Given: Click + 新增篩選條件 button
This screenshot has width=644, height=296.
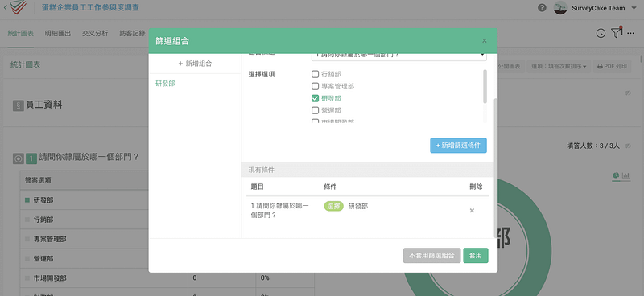Looking at the screenshot, I should click(458, 146).
